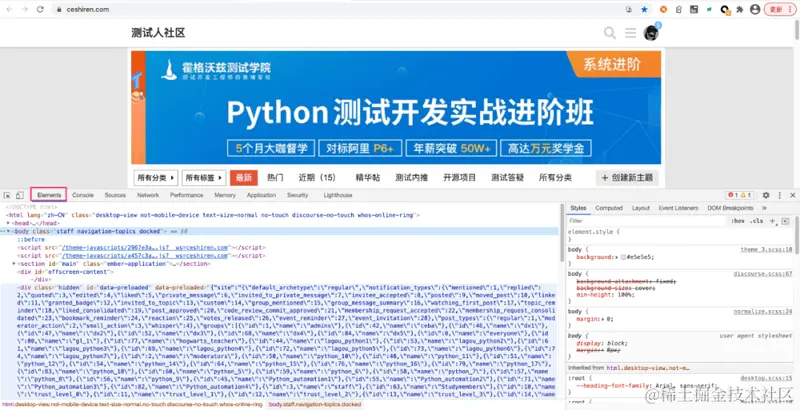
Task: Open the Performance tab
Action: click(x=186, y=195)
